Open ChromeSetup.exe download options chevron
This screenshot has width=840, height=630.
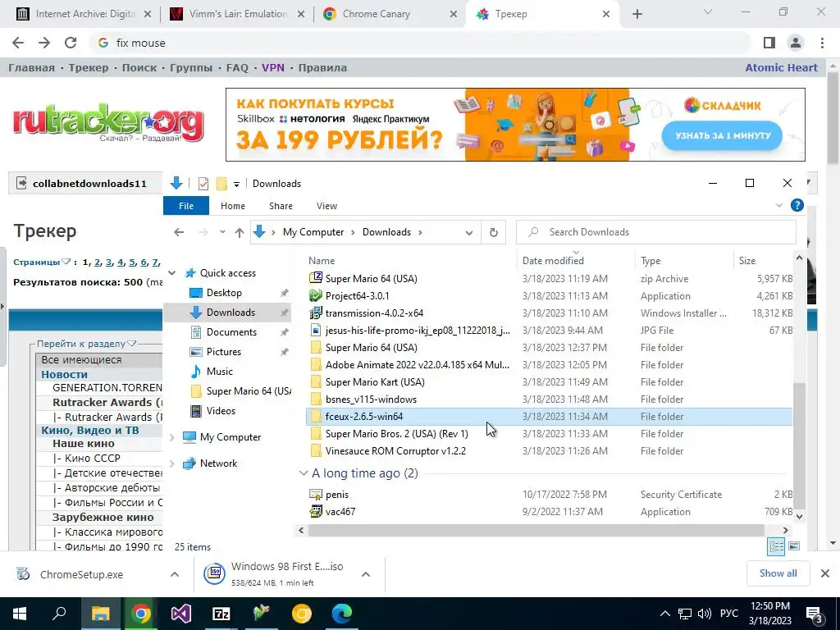point(175,575)
